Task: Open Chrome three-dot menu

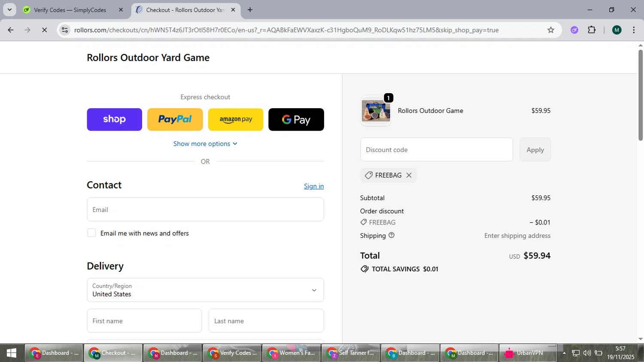Action: point(634,30)
